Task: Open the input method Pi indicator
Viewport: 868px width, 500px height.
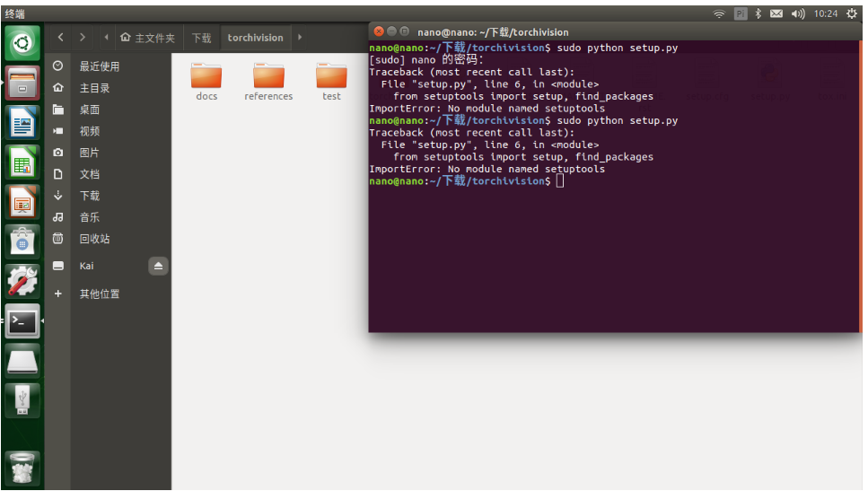Action: pyautogui.click(x=741, y=13)
